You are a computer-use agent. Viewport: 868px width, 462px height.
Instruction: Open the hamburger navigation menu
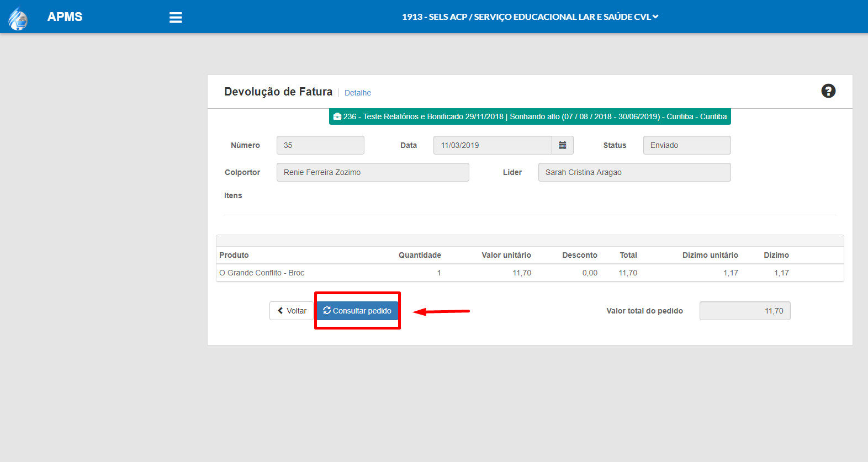(x=176, y=18)
